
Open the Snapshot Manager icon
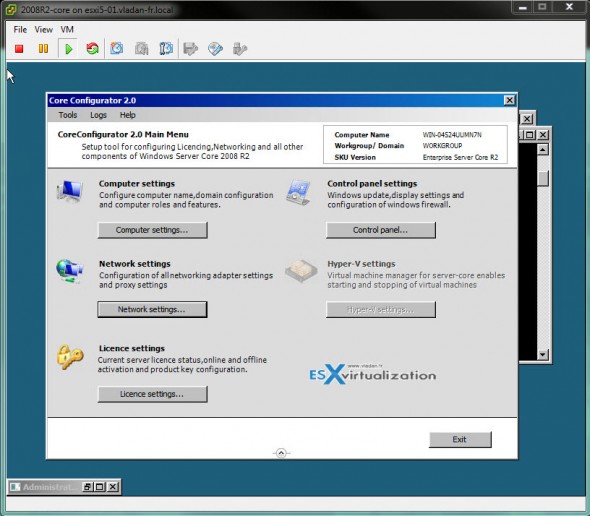pyautogui.click(x=166, y=49)
